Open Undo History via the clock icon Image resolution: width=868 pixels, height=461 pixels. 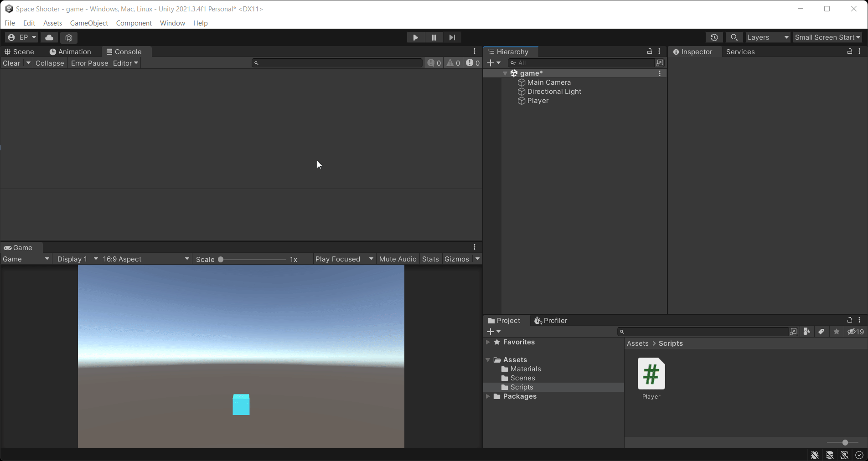[x=714, y=37]
